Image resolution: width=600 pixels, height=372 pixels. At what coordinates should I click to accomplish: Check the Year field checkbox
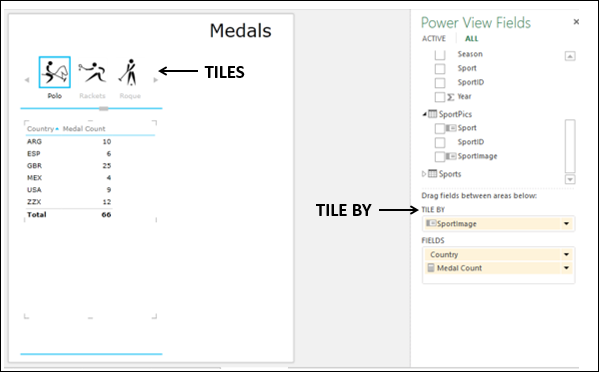pyautogui.click(x=440, y=97)
